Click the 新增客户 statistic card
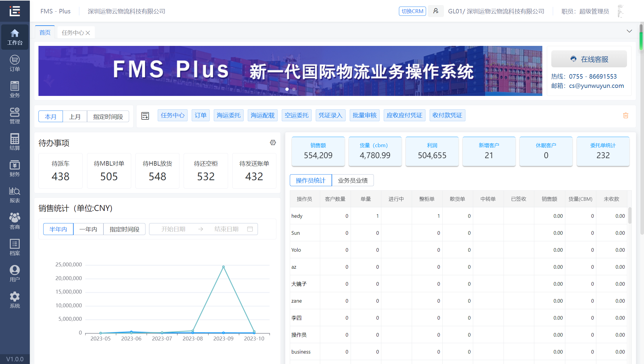 [x=489, y=151]
